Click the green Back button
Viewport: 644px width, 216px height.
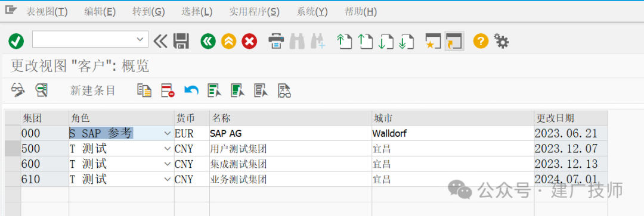pos(208,41)
